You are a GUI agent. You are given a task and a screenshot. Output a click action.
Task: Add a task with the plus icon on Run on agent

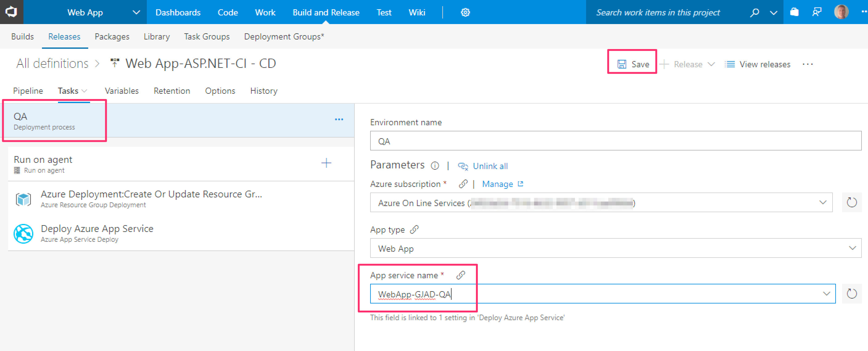pos(326,163)
